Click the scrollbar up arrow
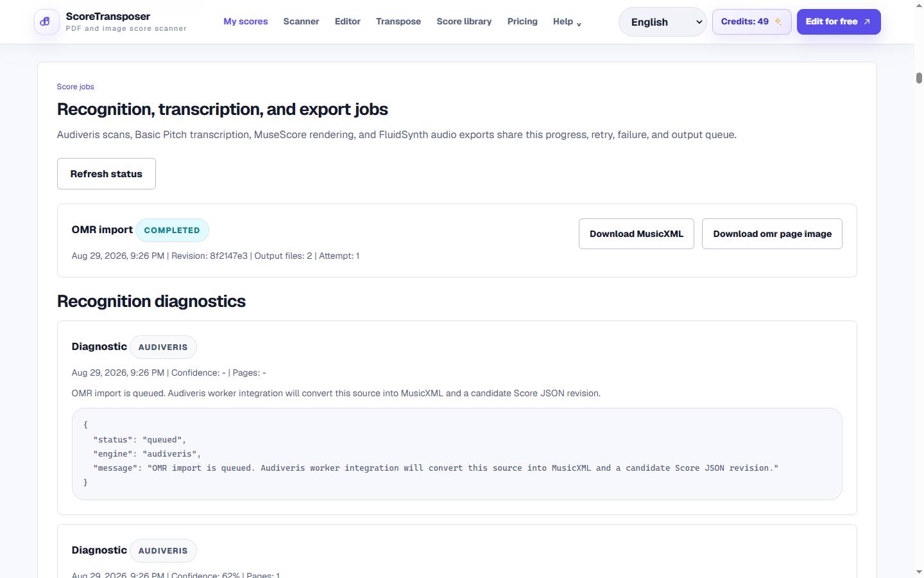Image resolution: width=924 pixels, height=578 pixels. (x=919, y=5)
